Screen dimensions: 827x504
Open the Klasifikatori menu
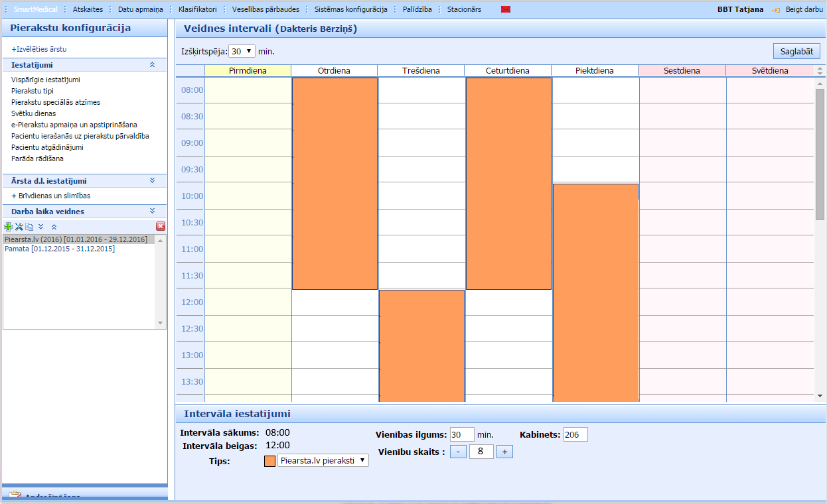197,10
